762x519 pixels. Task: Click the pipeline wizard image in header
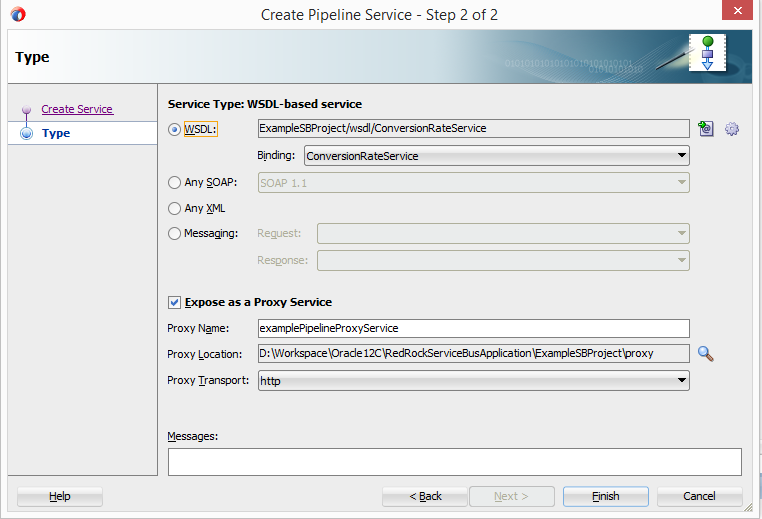pyautogui.click(x=708, y=52)
